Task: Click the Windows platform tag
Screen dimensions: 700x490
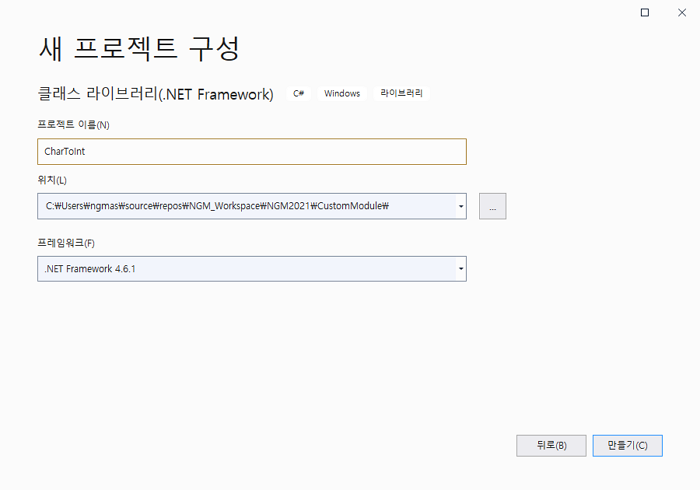Action: 342,94
